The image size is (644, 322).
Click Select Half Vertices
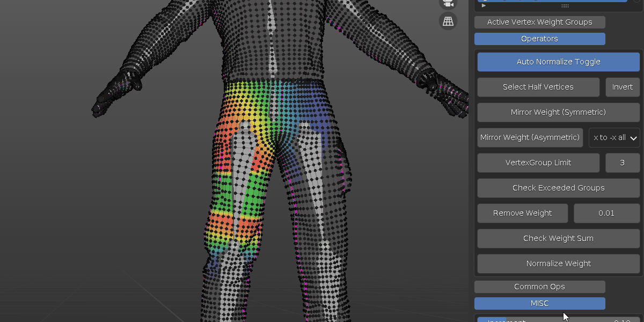coord(538,87)
